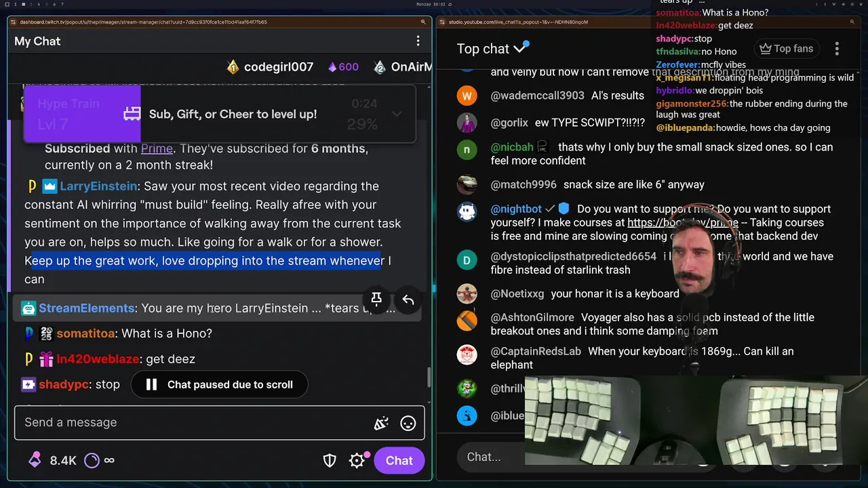
Task: Open the Top fans leaderboard
Action: click(786, 49)
